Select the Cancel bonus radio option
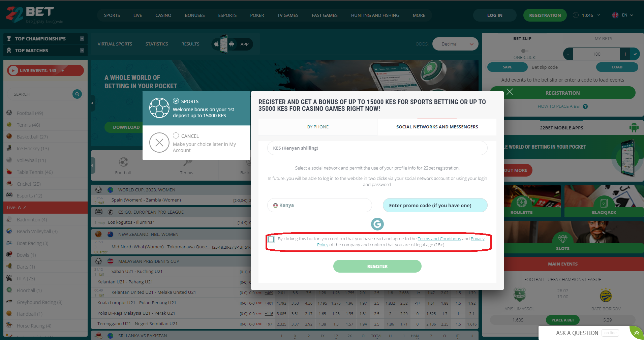 176,135
